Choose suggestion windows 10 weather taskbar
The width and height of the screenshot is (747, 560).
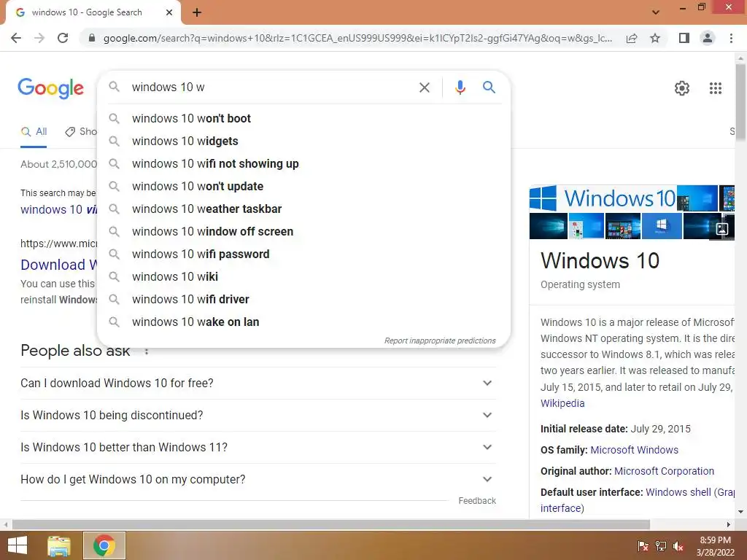pos(303,209)
